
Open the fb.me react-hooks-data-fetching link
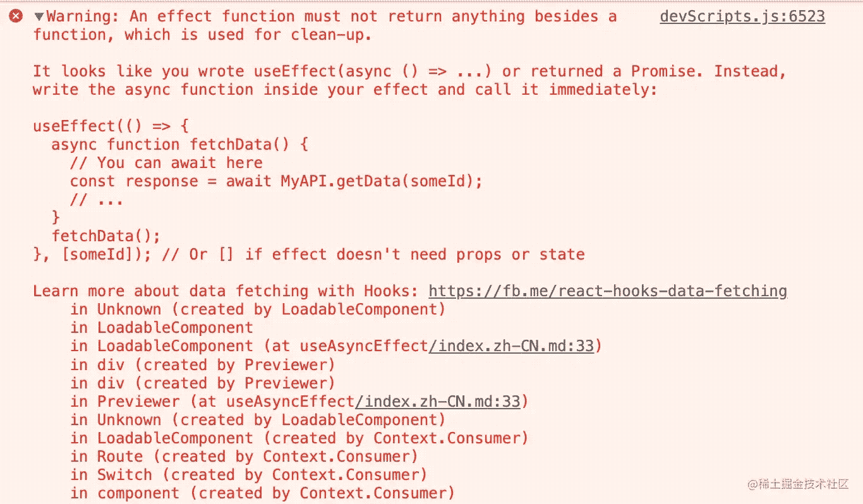click(x=607, y=291)
